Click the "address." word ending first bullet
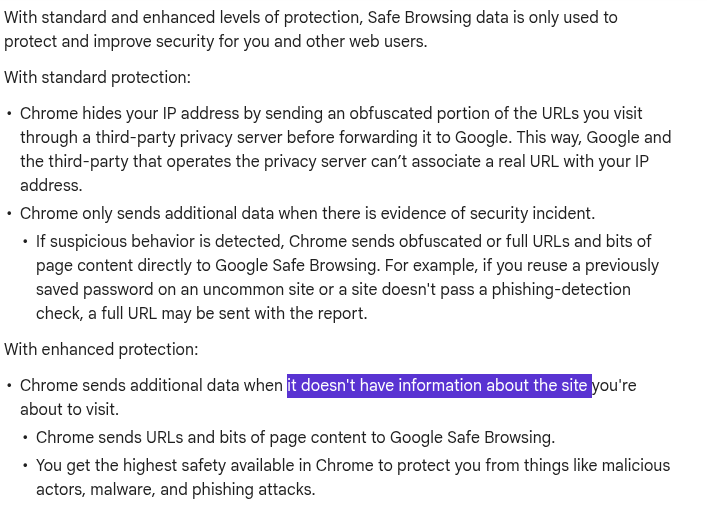 coord(51,185)
